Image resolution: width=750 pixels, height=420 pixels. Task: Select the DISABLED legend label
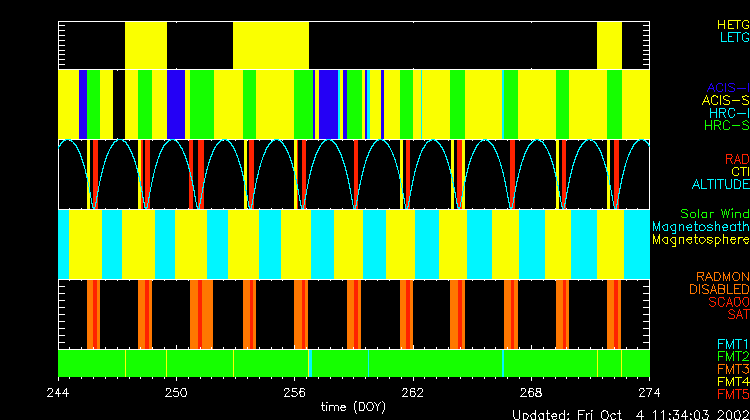pos(719,290)
